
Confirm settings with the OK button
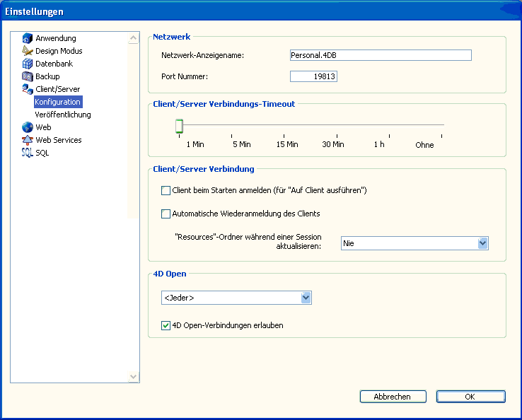click(470, 397)
